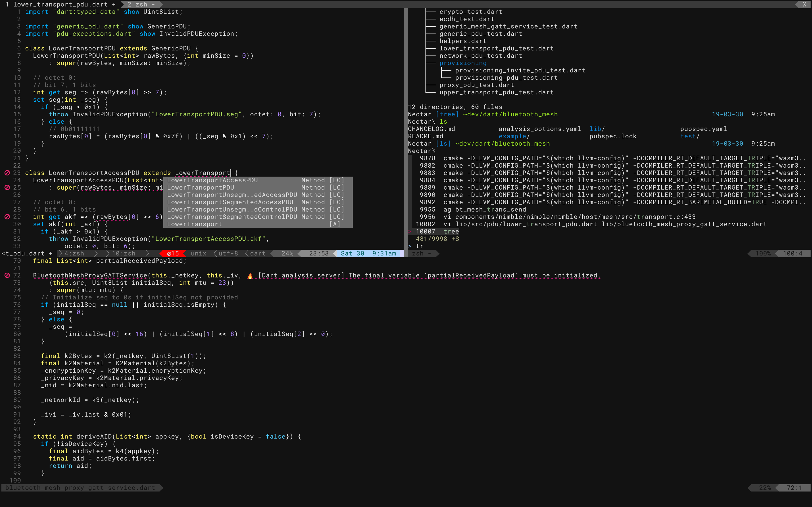Click 4:zsh segment in status line

pos(74,253)
